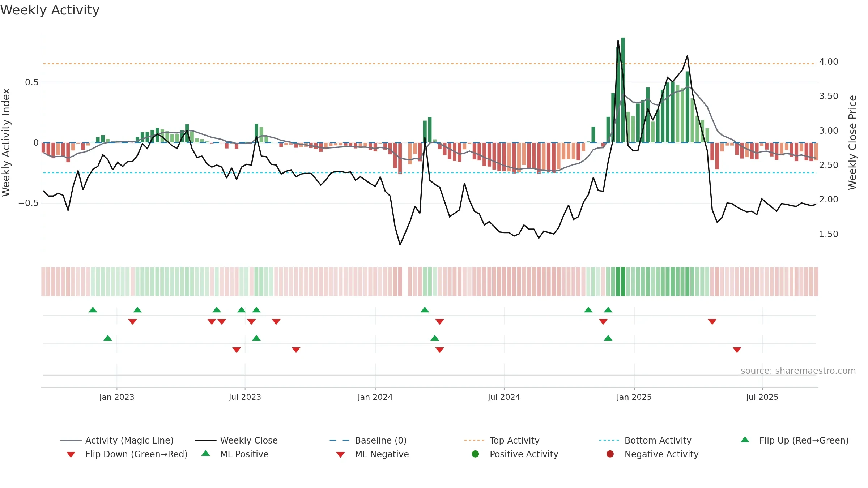Click the Negative Activity red circle legend icon
The width and height of the screenshot is (868, 488).
coord(610,454)
